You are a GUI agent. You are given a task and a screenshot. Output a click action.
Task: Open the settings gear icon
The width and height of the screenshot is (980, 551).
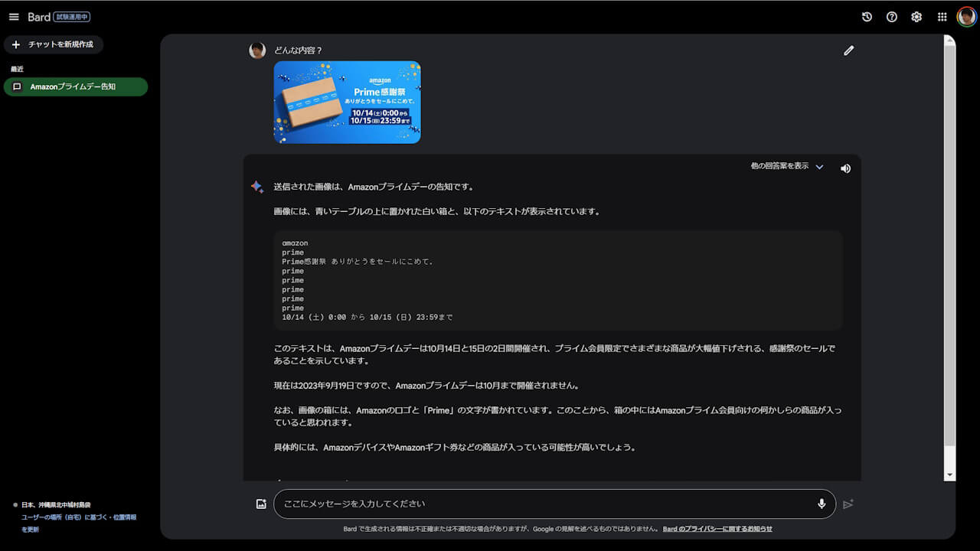[916, 17]
